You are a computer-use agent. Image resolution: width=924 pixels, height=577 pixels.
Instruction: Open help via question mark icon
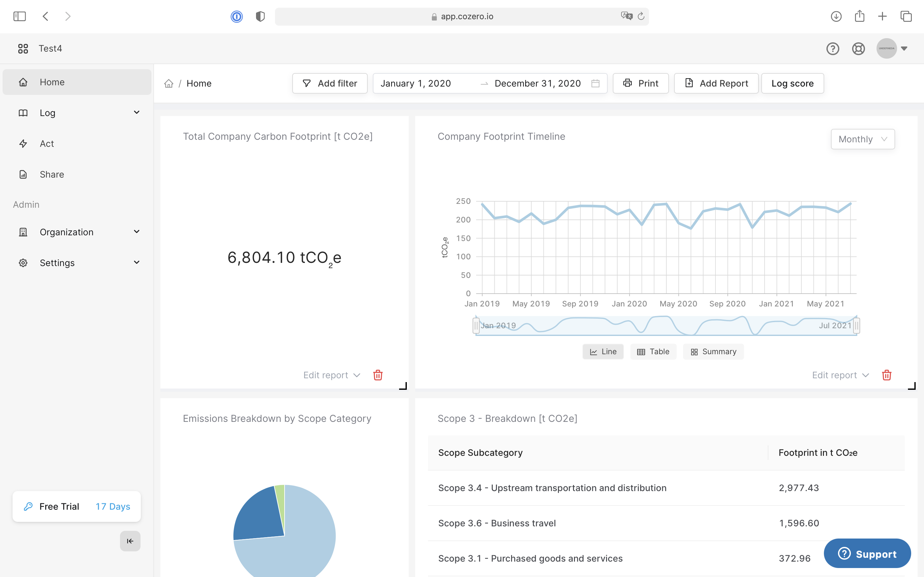pyautogui.click(x=833, y=48)
